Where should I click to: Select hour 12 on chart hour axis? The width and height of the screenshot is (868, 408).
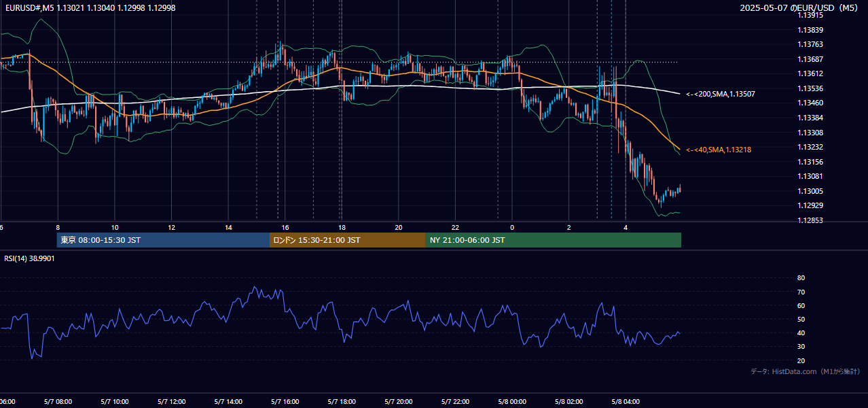[172, 227]
